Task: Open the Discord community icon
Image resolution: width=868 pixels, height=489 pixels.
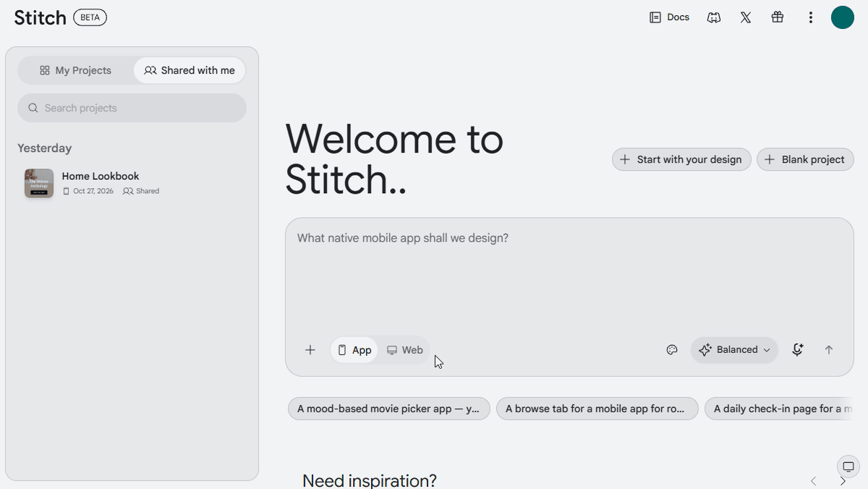Action: (714, 17)
